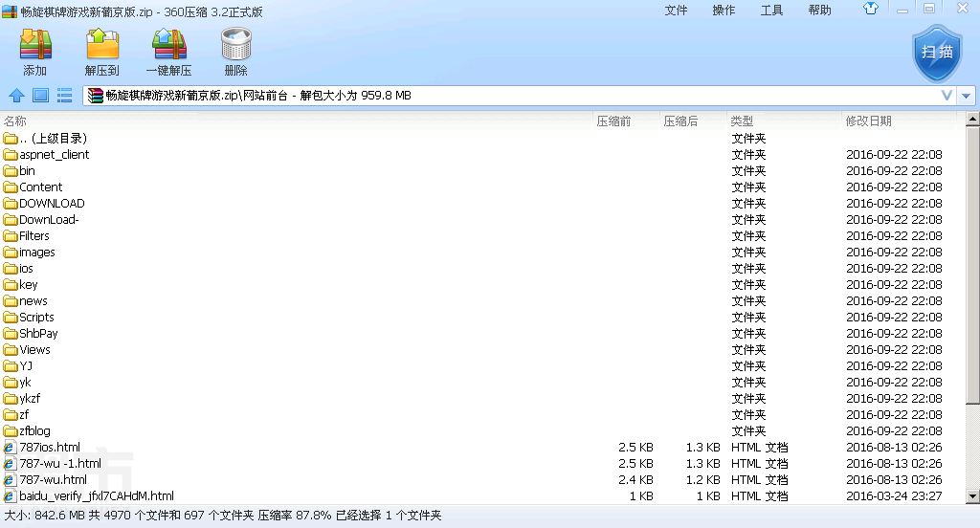
Task: Select the .. (上级目录) parent row
Action: click(x=482, y=138)
